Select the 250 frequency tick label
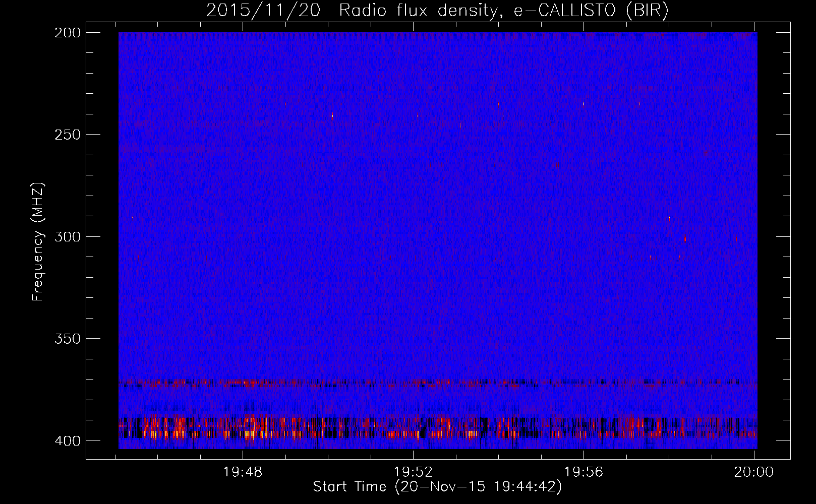 pos(67,135)
